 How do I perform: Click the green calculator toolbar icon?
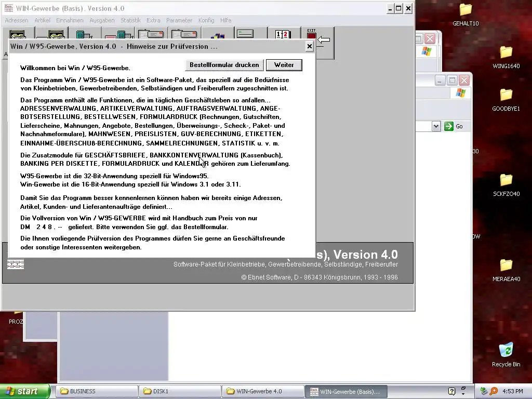click(84, 34)
